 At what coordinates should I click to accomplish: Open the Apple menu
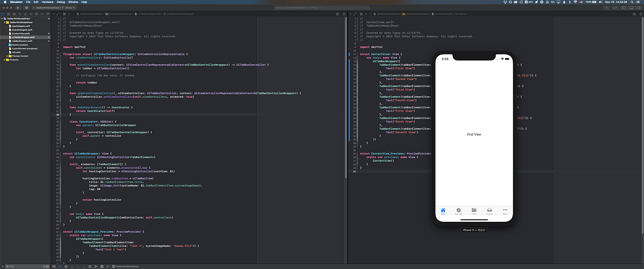[x=5, y=2]
